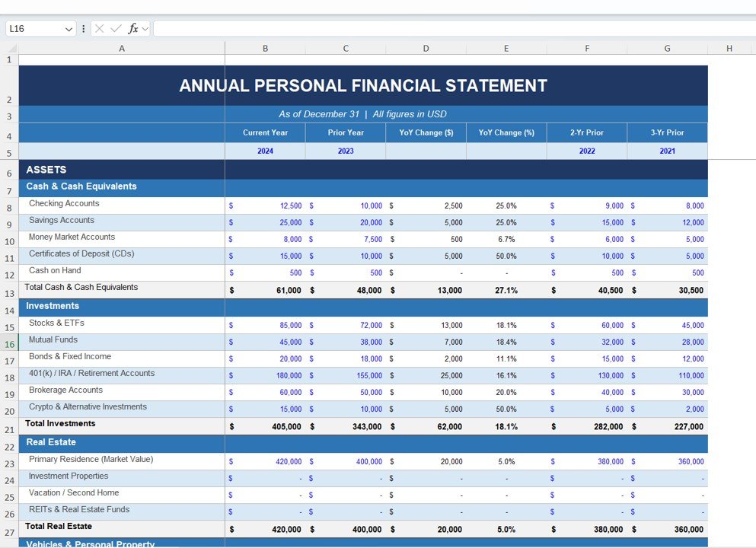
Task: Click the YoY Change (%) header cell
Action: tap(506, 132)
